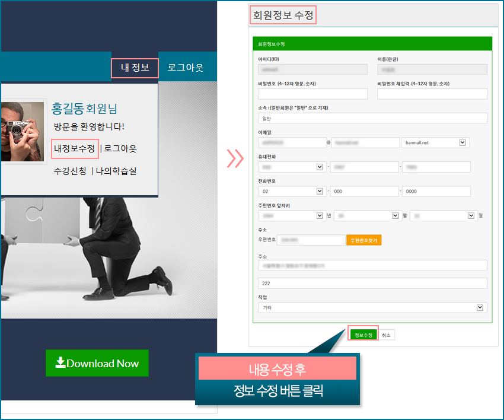This screenshot has height=420, width=504.
Task: Click the pink double-chevron arrow graphic
Action: [235, 158]
